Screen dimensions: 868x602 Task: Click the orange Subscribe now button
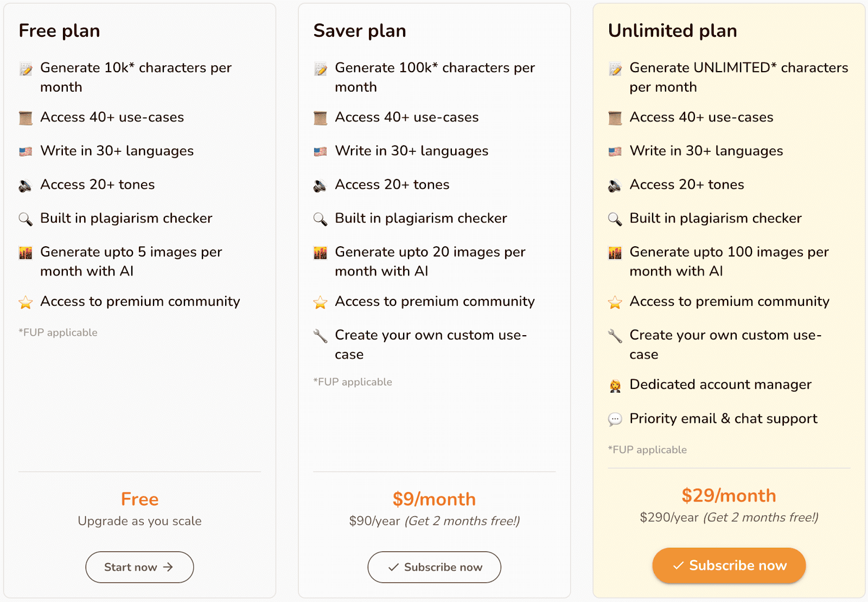(729, 566)
